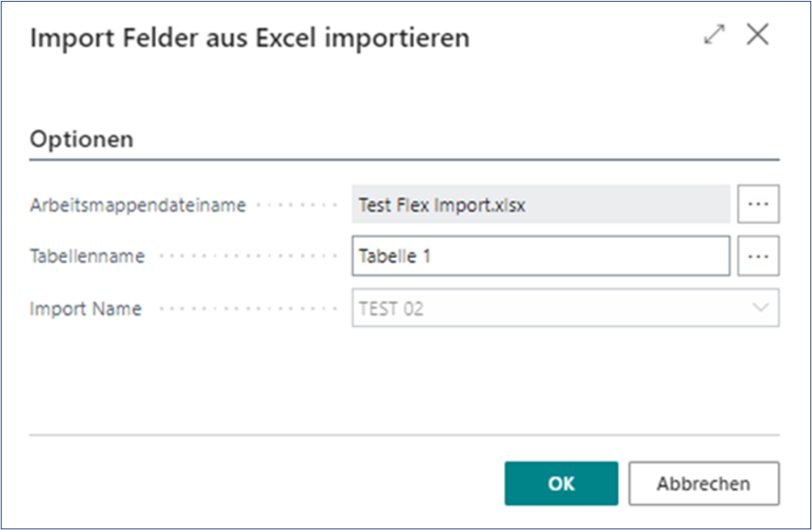Click the Tabellenname assist ellipsis

pos(758,256)
